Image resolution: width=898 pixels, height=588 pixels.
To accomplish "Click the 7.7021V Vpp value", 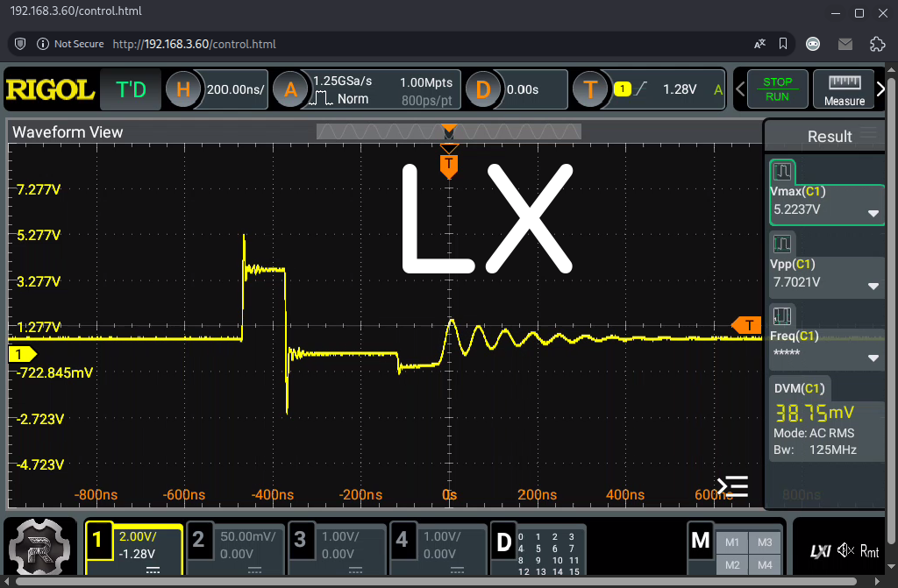I will pyautogui.click(x=796, y=282).
